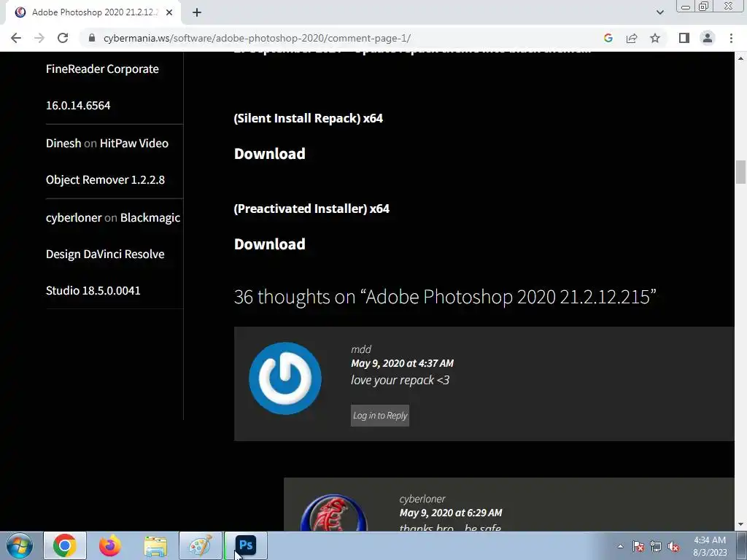This screenshot has width=747, height=560.
Task: Open the muted volume tray icon
Action: [673, 546]
